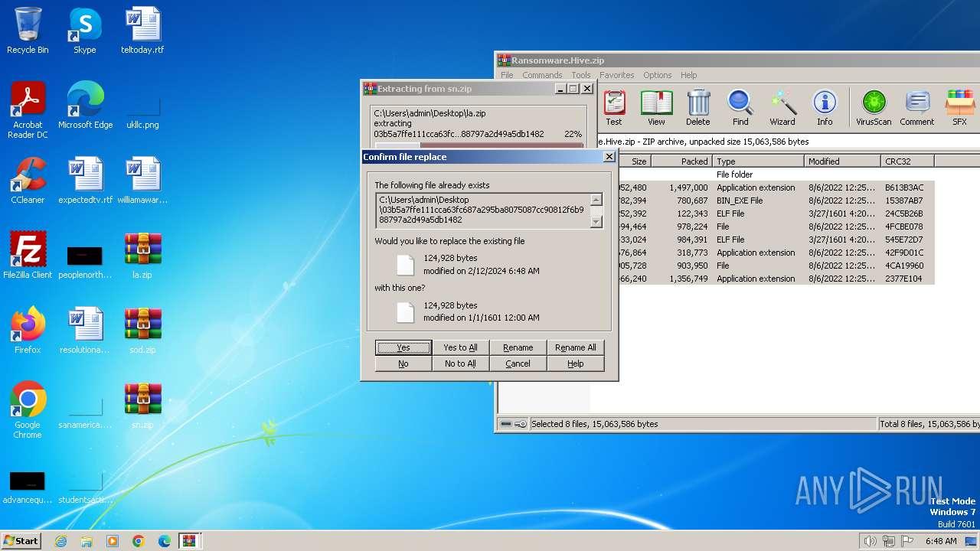Select the teltoday.rtf desktop file

tap(142, 31)
